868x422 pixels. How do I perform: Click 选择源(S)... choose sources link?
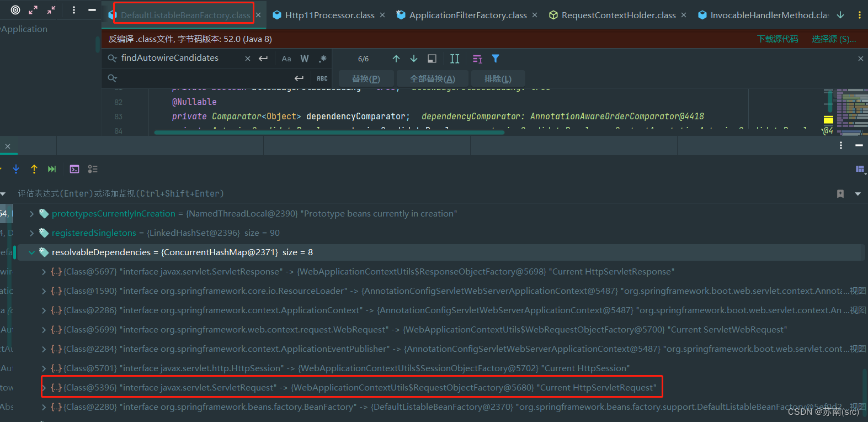[x=834, y=39]
